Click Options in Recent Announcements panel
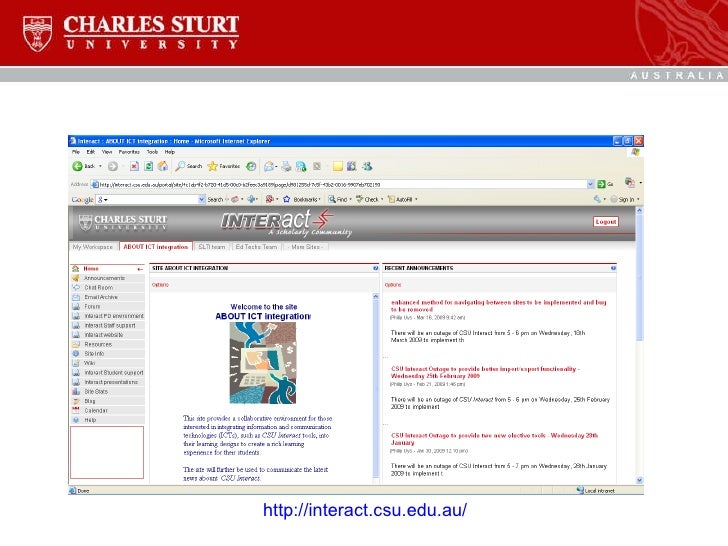728x546 pixels. point(393,285)
